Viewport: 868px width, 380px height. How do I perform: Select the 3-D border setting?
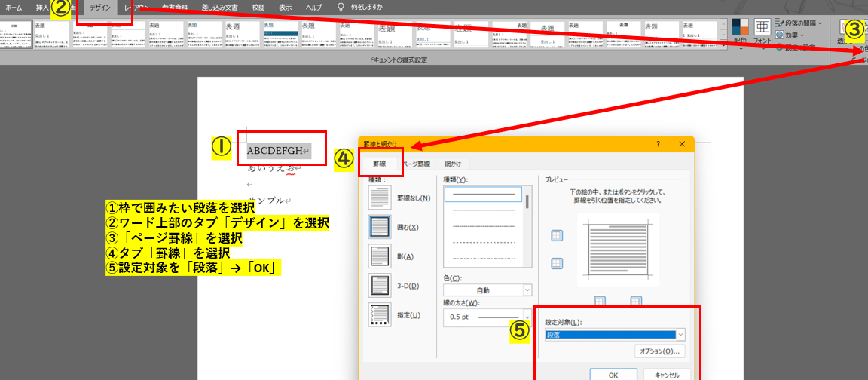[380, 286]
